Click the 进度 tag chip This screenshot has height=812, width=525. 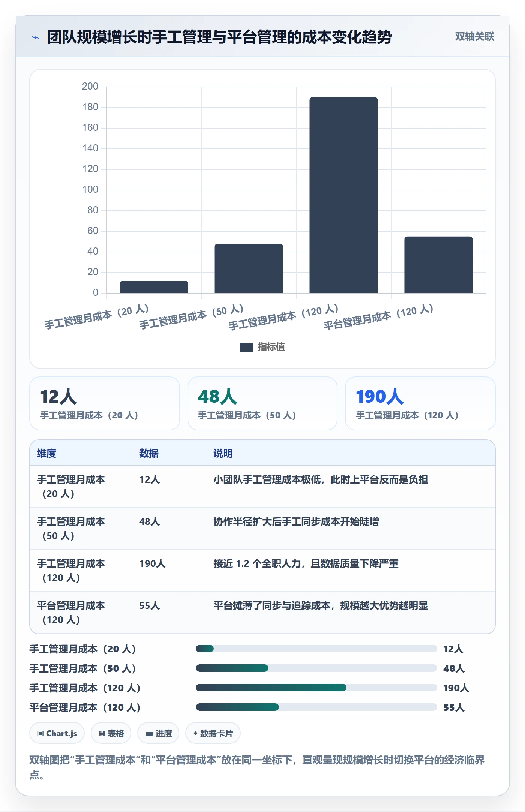click(158, 733)
